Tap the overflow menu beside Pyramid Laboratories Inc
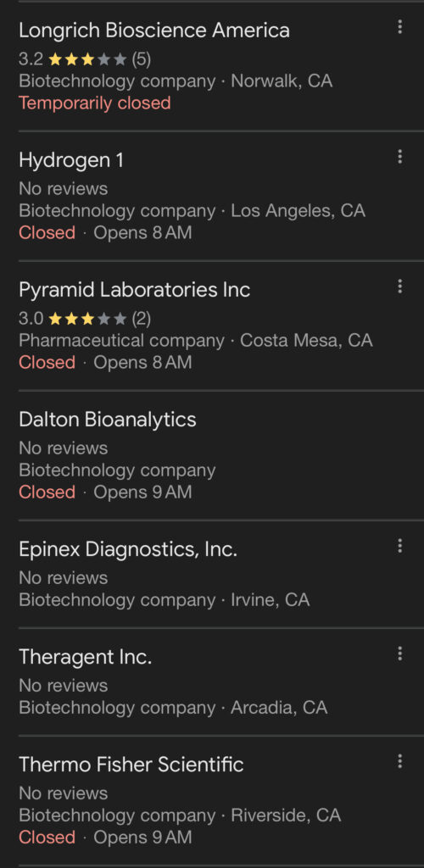 click(x=399, y=287)
